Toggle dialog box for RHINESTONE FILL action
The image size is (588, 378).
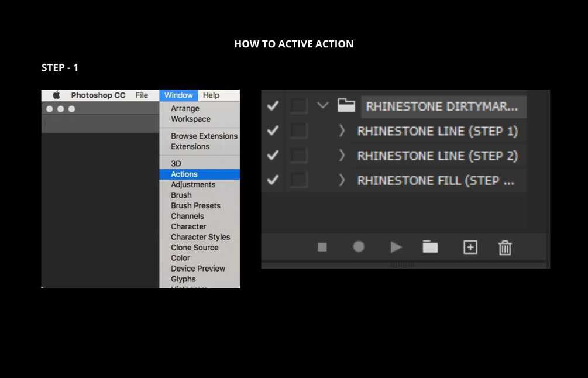point(298,180)
